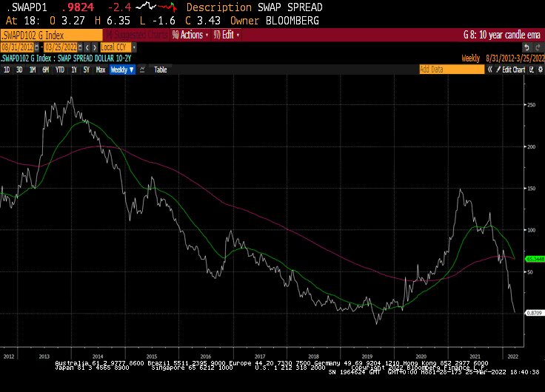
Task: Open the Local CCY currency dropdown arrow
Action: [134, 47]
